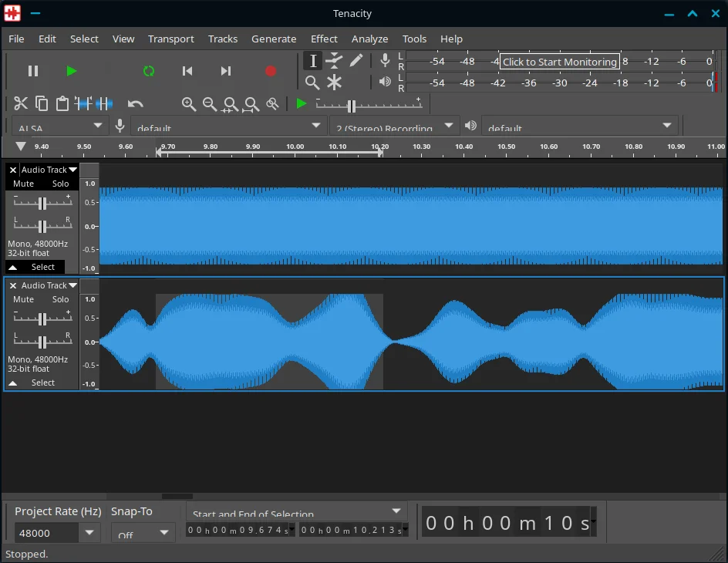The width and height of the screenshot is (728, 563).
Task: Zoom out on the timeline
Action: (x=210, y=103)
